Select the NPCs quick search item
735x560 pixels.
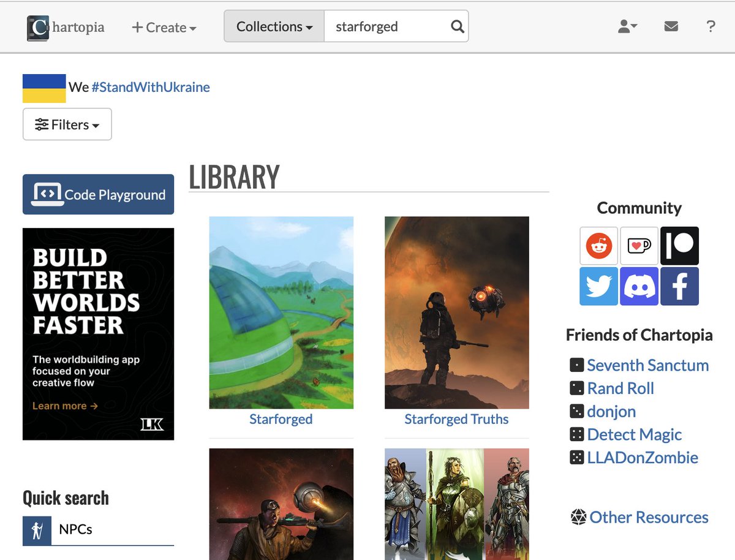click(98, 530)
